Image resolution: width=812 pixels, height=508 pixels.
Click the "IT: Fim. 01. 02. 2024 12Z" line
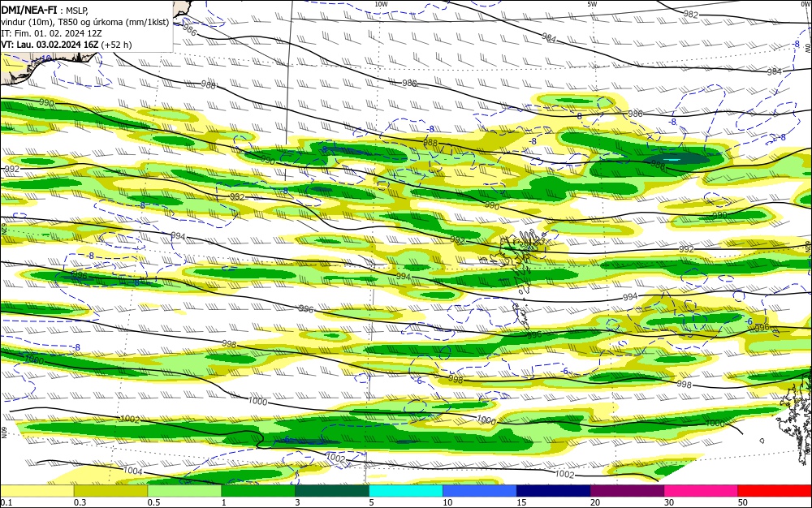(52, 33)
